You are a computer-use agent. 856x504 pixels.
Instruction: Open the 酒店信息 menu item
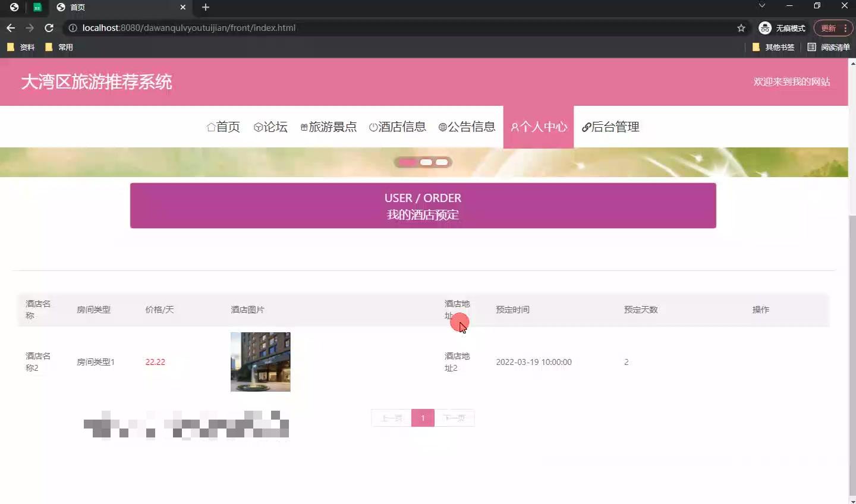[x=398, y=127]
